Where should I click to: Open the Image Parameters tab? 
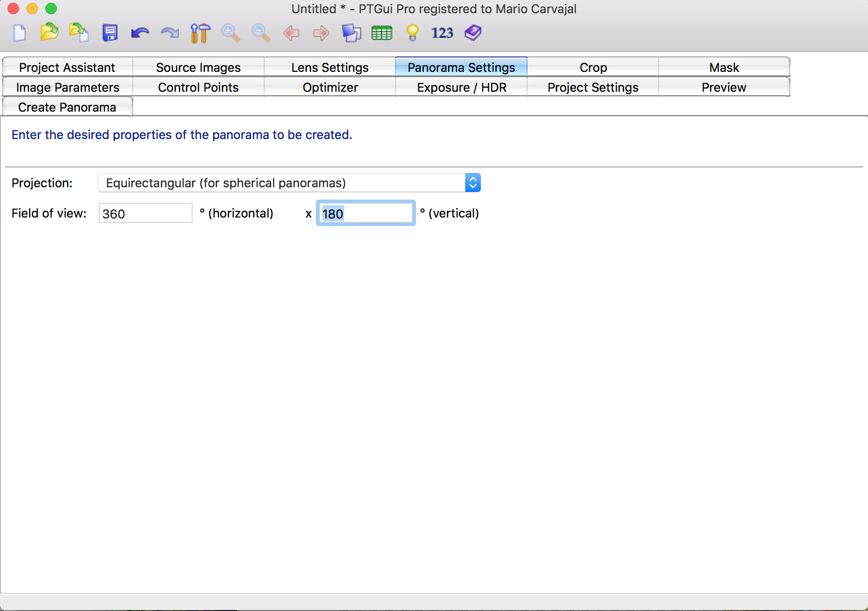[x=67, y=87]
